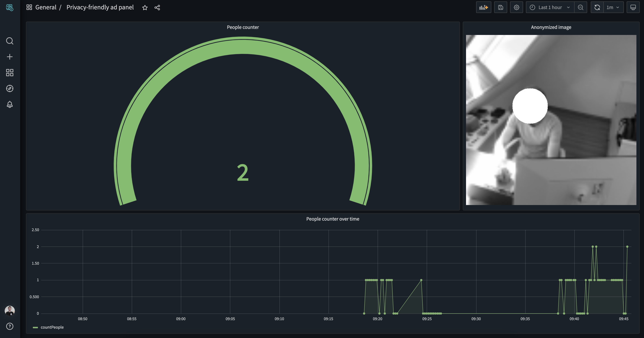Click the Add panel icon
Screen dimensions: 644x338
click(x=483, y=8)
